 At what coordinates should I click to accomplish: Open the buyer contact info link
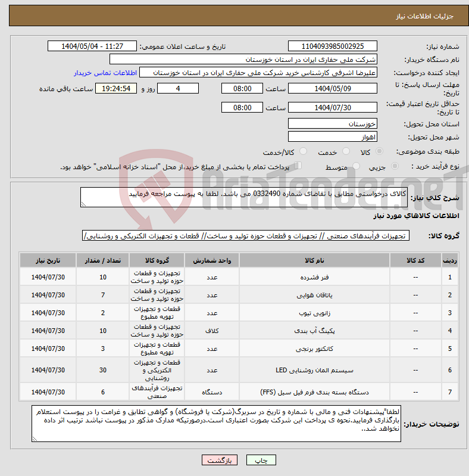click(x=105, y=73)
